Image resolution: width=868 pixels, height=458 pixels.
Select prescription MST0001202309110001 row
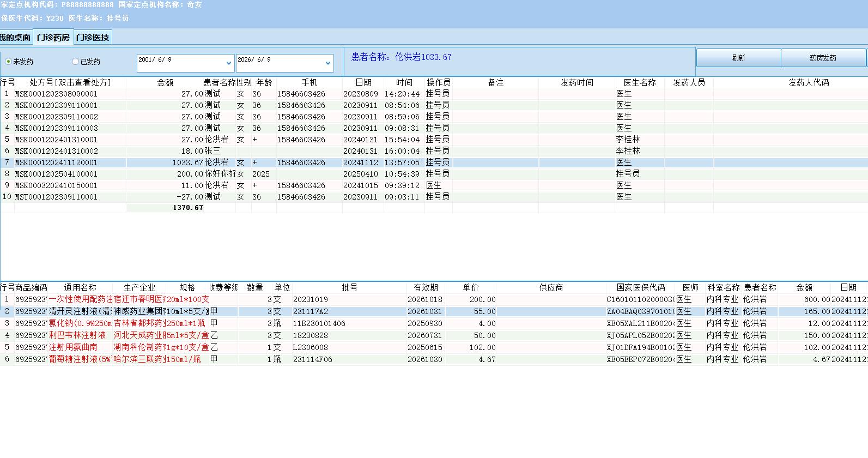click(x=434, y=197)
